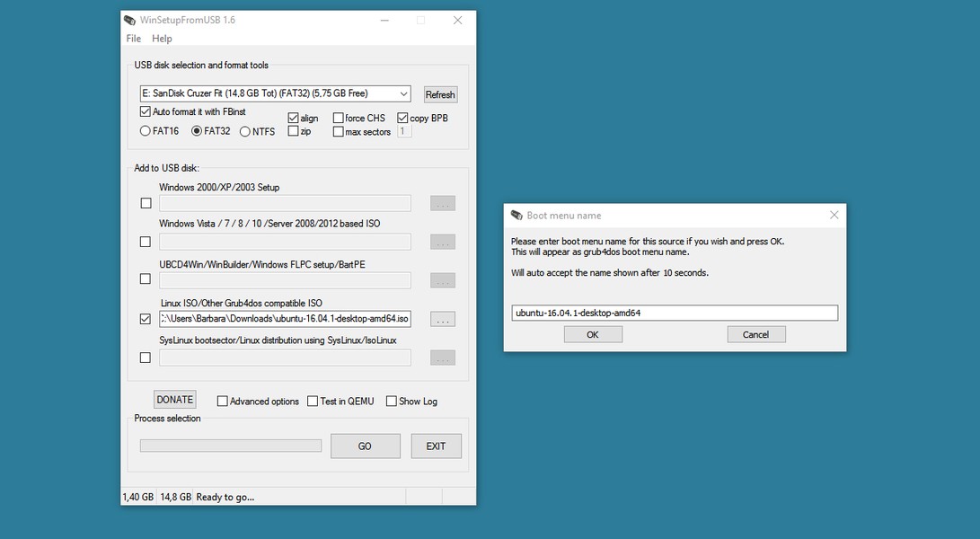Image resolution: width=980 pixels, height=539 pixels.
Task: Click the Windows Vista/7/8/10 ISO path field
Action: [285, 242]
